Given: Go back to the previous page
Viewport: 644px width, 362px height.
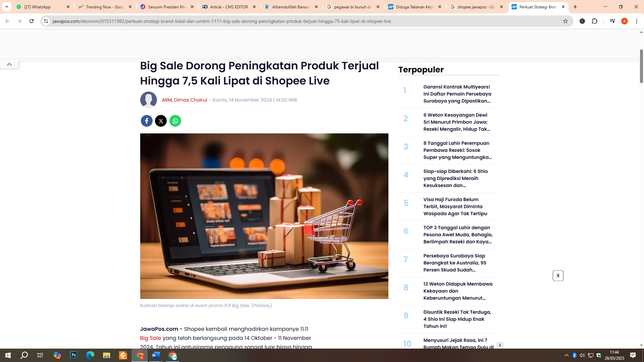Looking at the screenshot, I should pos(7,21).
